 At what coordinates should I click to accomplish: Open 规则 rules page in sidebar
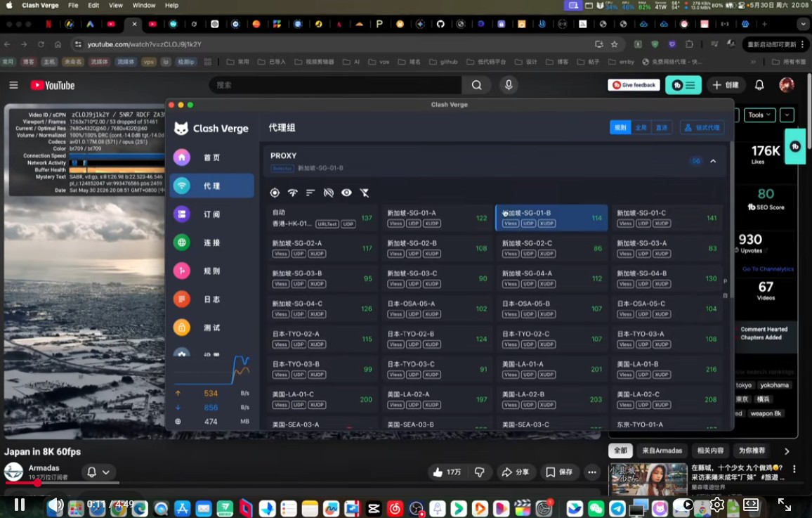212,271
